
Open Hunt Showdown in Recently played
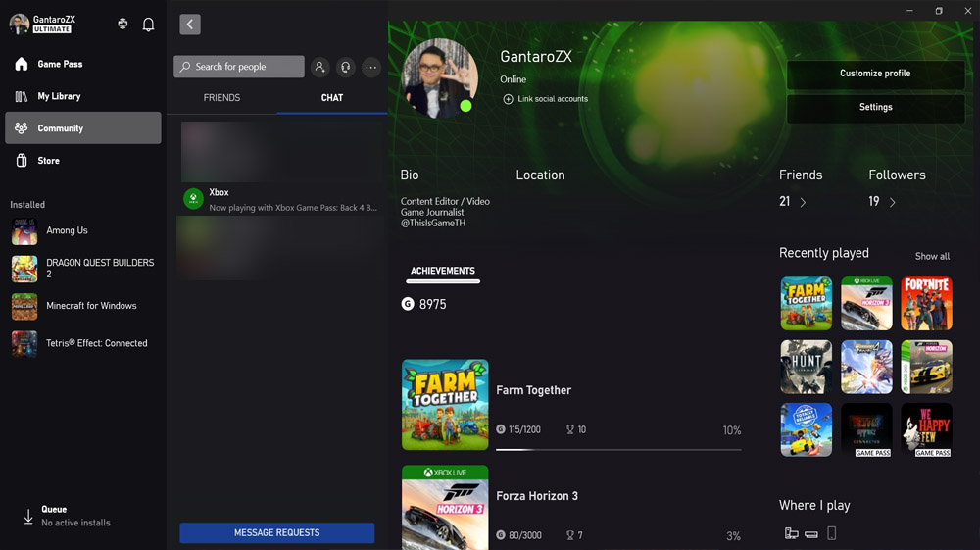pyautogui.click(x=807, y=367)
